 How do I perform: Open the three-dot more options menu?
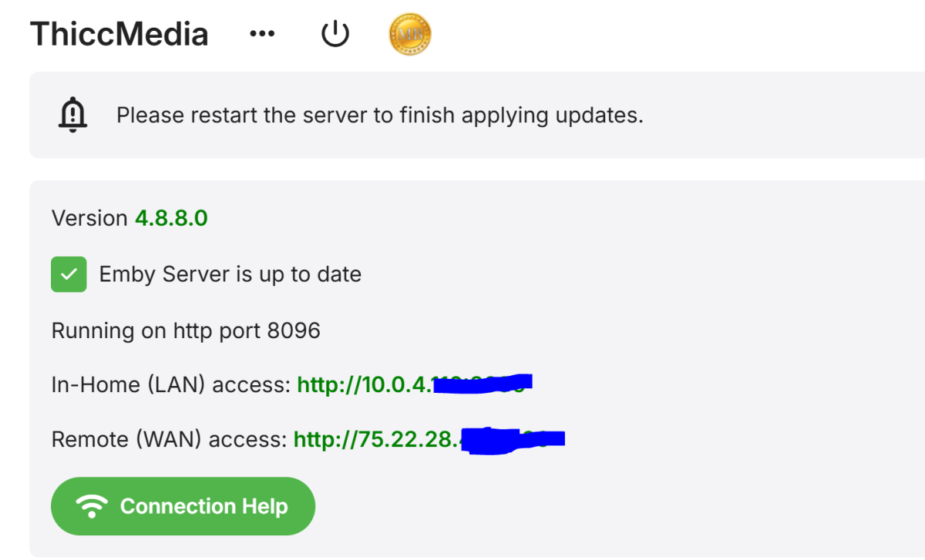click(263, 35)
